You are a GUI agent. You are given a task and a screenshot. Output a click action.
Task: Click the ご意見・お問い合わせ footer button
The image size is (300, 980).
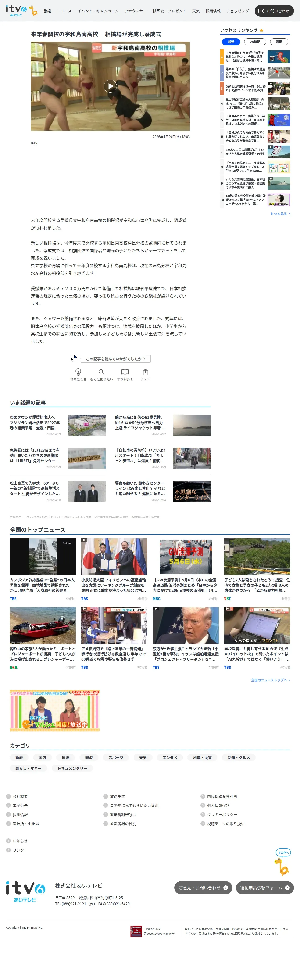coord(203,888)
